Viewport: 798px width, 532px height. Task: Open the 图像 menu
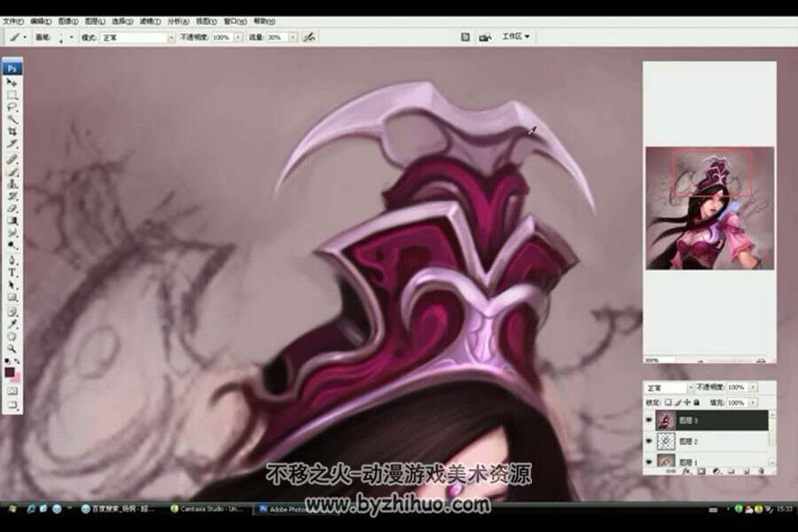pyautogui.click(x=68, y=21)
